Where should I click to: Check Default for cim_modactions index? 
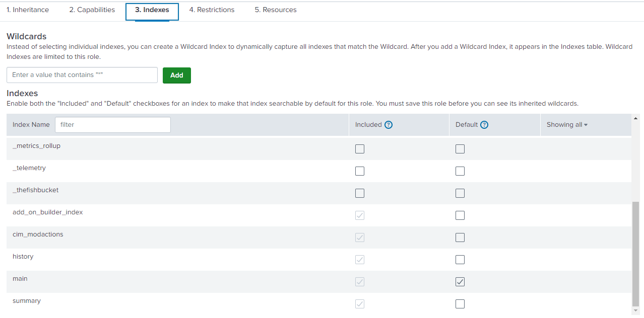click(x=460, y=237)
